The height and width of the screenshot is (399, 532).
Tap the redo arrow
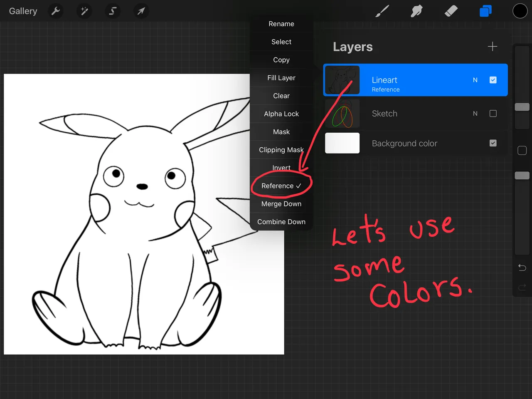click(x=522, y=287)
